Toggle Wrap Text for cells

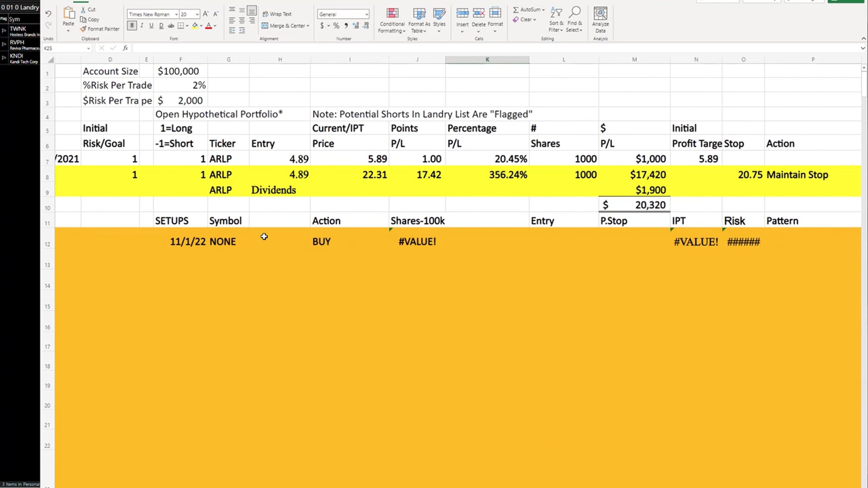(277, 14)
